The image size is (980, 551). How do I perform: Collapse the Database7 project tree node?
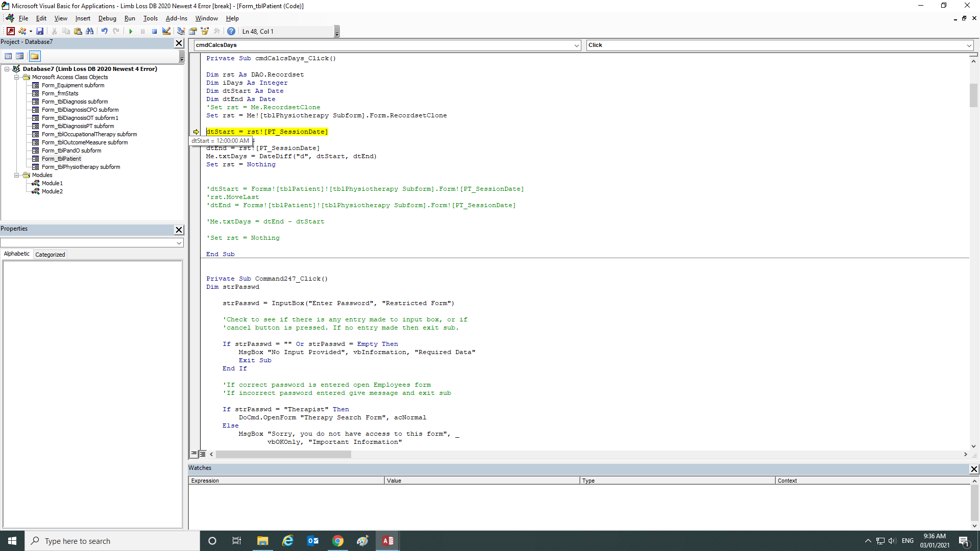[x=7, y=69]
